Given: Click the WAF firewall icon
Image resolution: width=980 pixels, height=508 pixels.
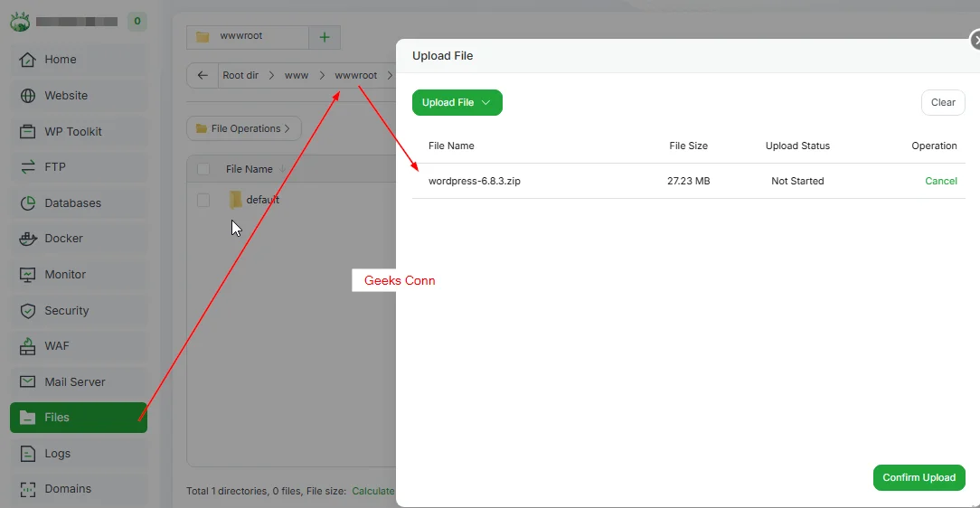Looking at the screenshot, I should pyautogui.click(x=27, y=346).
